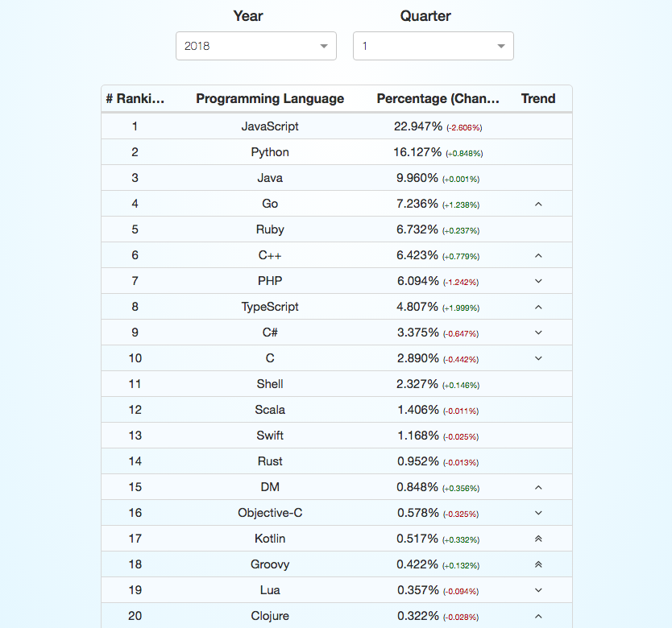Select the Python language cell
Image resolution: width=672 pixels, height=628 pixels.
click(270, 152)
